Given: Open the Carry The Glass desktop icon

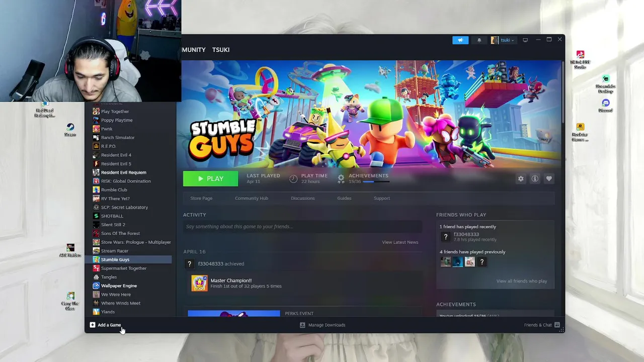Looking at the screenshot, I should click(x=70, y=301).
